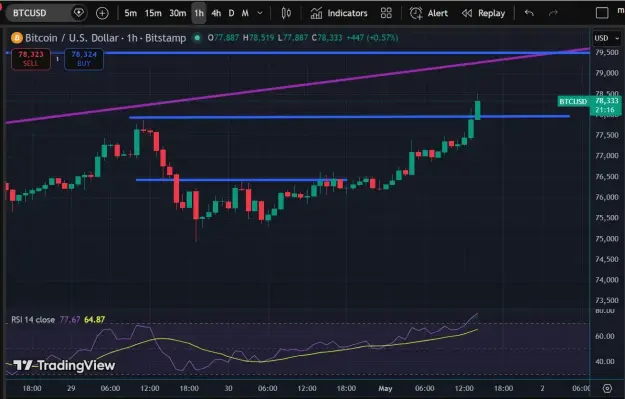
Task: Expand the timeframe interval dropdown
Action: [260, 13]
